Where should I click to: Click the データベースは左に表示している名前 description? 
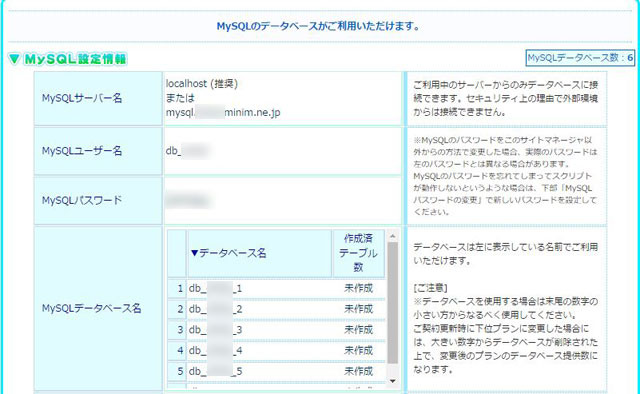pyautogui.click(x=505, y=254)
